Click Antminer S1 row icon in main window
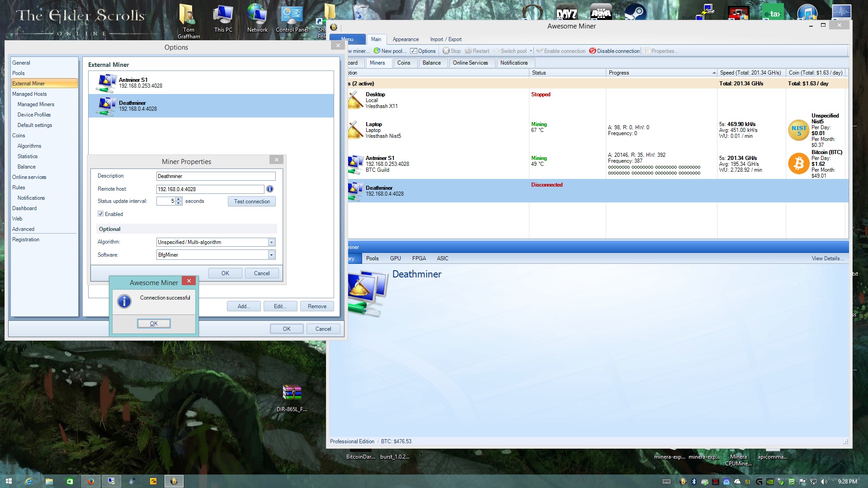 pyautogui.click(x=355, y=164)
